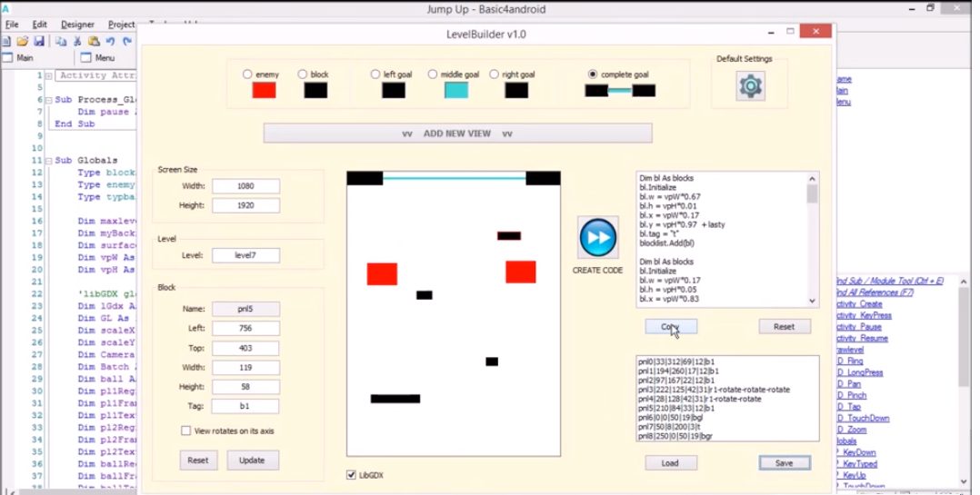
Task: Click the cyan middle goal color swatch
Action: tap(456, 90)
